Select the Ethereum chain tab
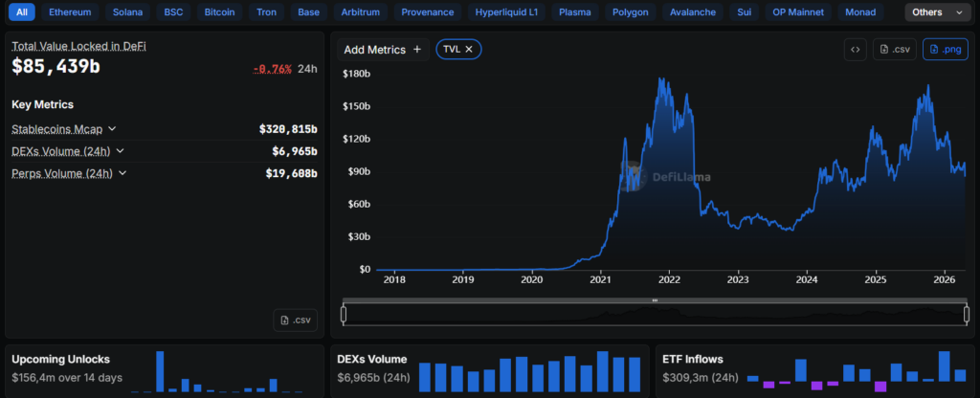 click(x=71, y=12)
